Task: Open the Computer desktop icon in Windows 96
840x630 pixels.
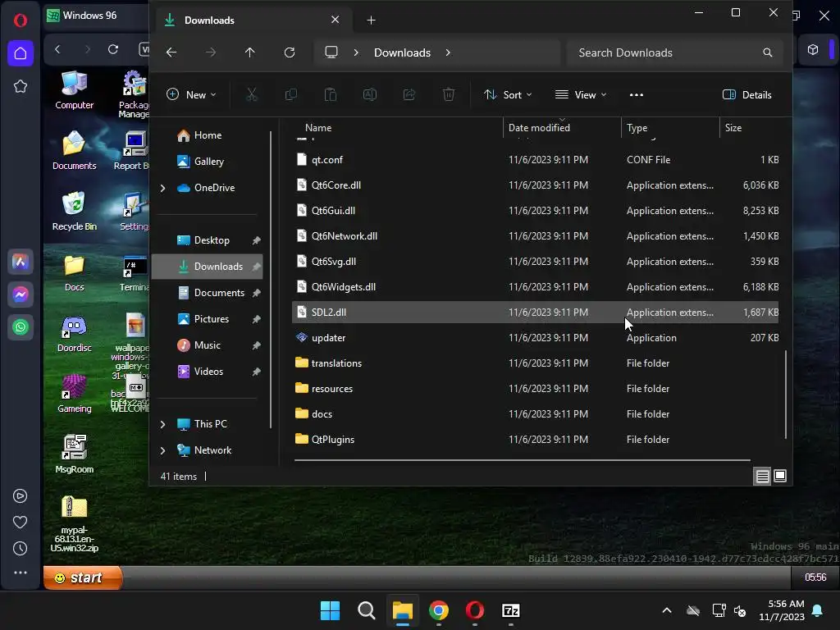Action: pyautogui.click(x=75, y=90)
